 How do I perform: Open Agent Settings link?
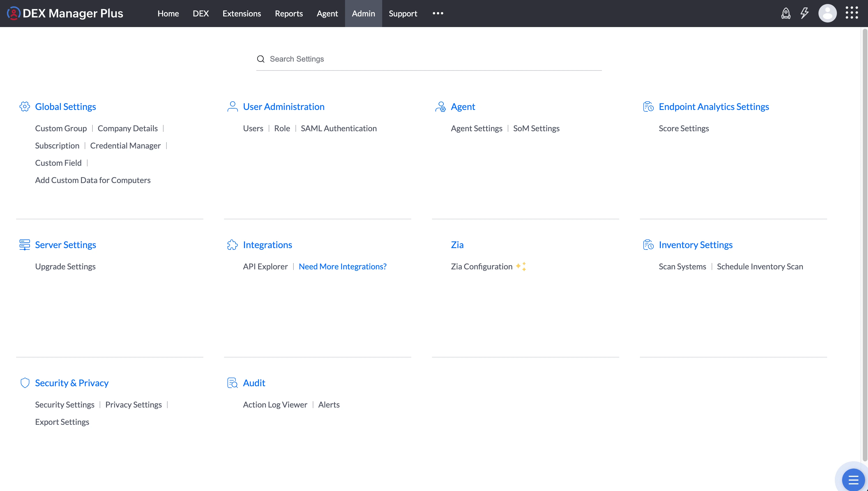(x=476, y=128)
